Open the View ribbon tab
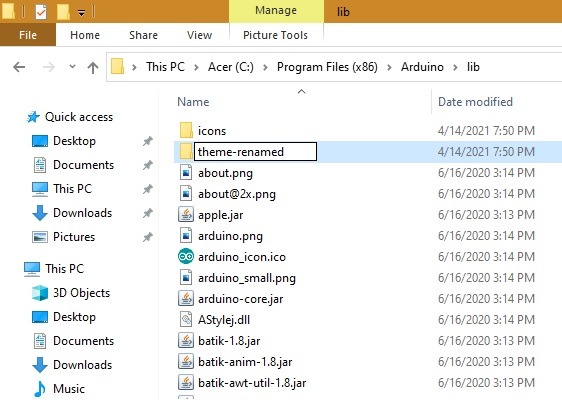This screenshot has height=405, width=562. (199, 35)
